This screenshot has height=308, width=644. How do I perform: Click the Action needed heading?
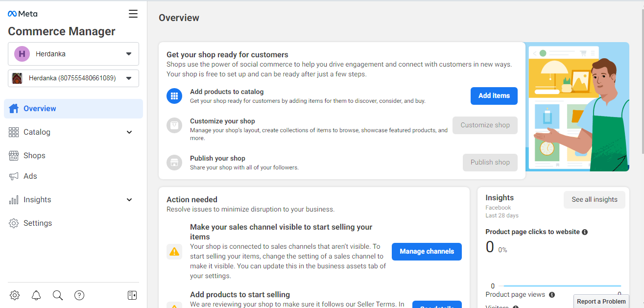tap(192, 200)
